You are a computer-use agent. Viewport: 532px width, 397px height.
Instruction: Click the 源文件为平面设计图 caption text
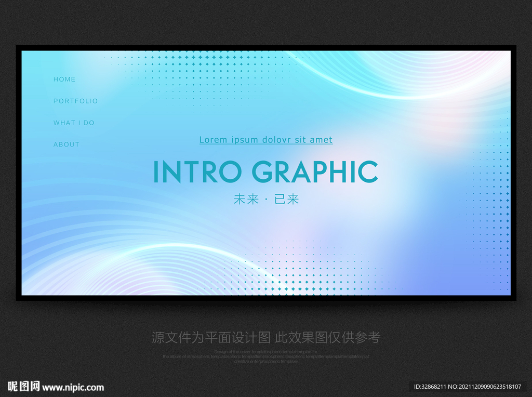pos(211,337)
